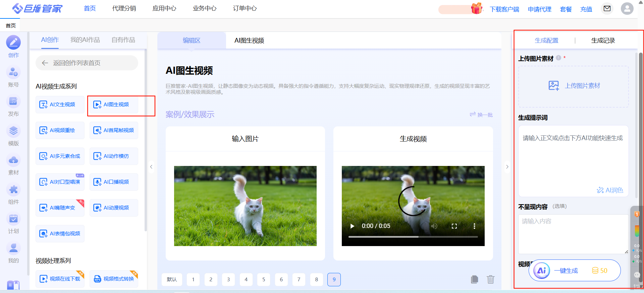Image resolution: width=644 pixels, height=293 pixels.
Task: Expand the right panel chevron arrow
Action: tap(507, 167)
